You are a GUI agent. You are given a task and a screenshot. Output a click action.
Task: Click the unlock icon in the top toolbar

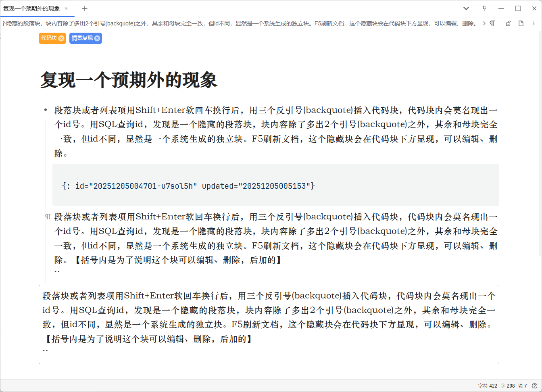click(508, 23)
